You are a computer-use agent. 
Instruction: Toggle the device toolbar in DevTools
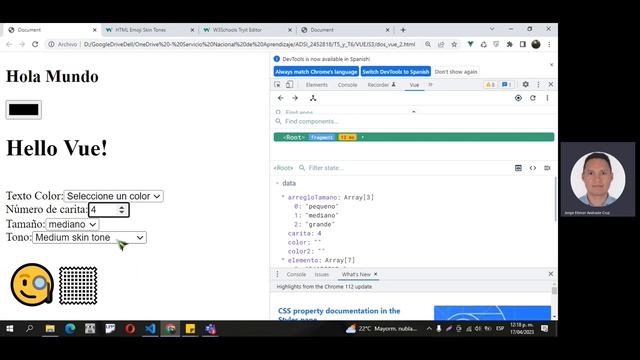289,84
